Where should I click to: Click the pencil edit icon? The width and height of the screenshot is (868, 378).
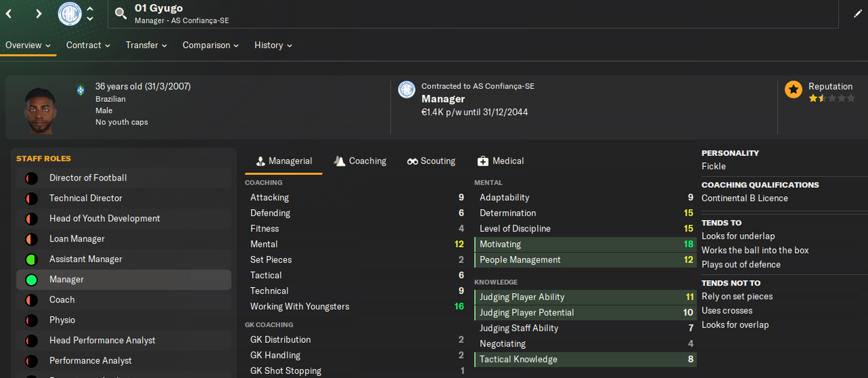[858, 14]
